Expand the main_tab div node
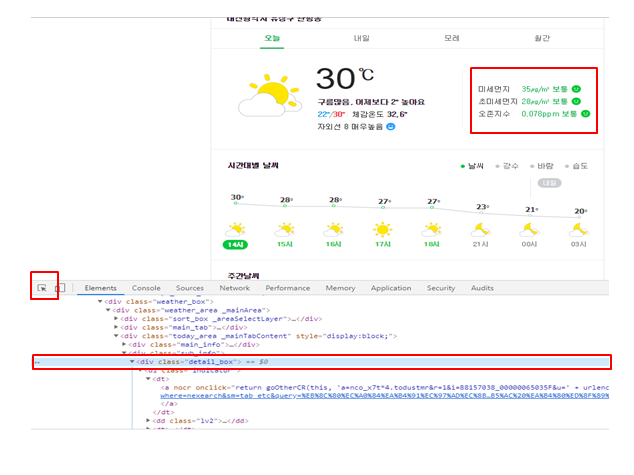The height and width of the screenshot is (475, 634). 116,327
